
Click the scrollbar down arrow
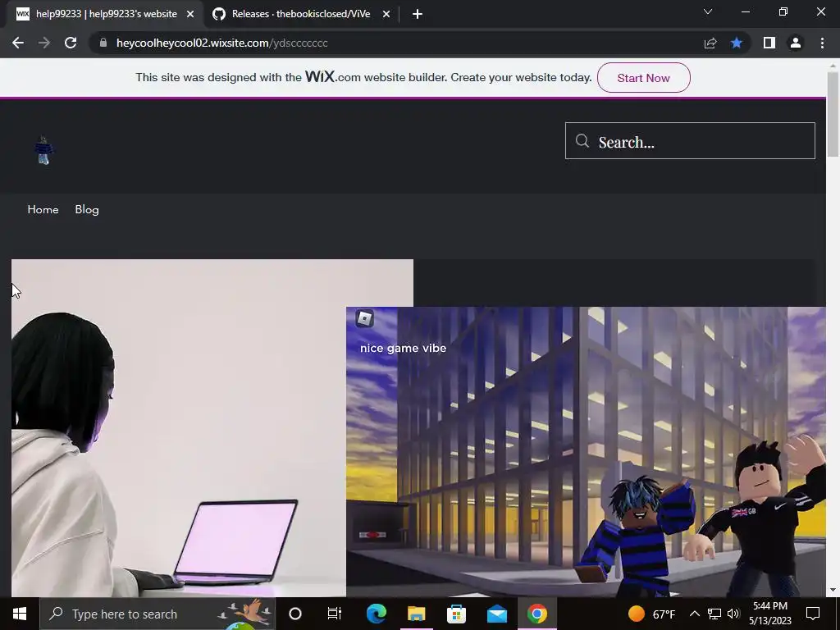(833, 590)
